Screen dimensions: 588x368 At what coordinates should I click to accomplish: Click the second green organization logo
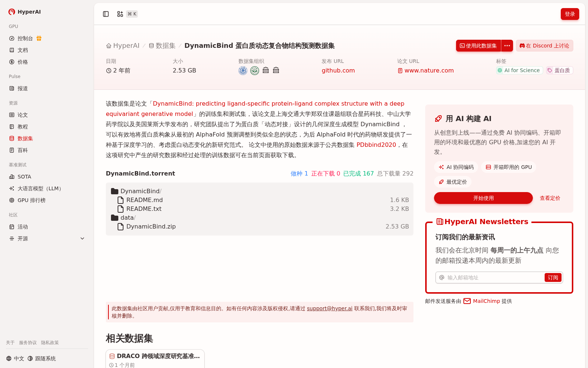(255, 70)
